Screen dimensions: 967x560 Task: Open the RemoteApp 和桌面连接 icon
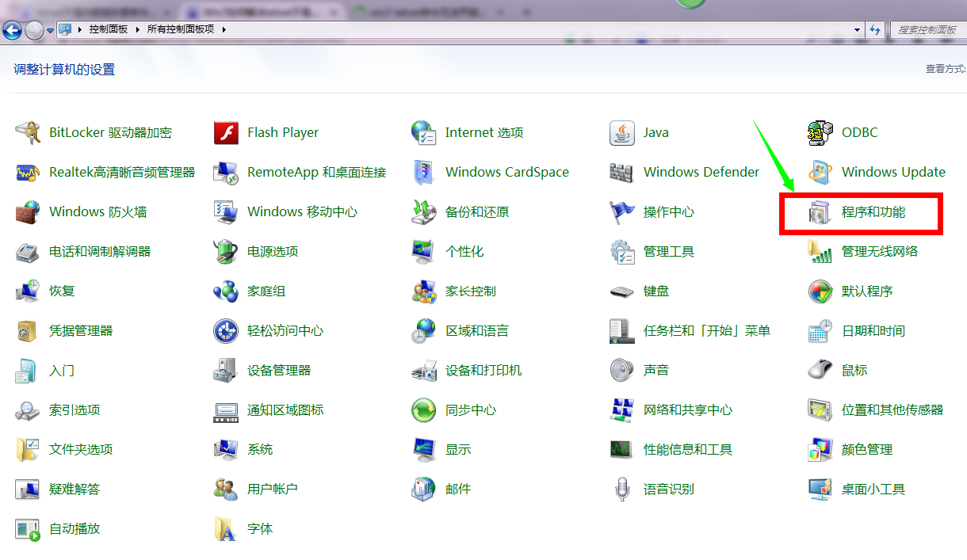pos(226,172)
